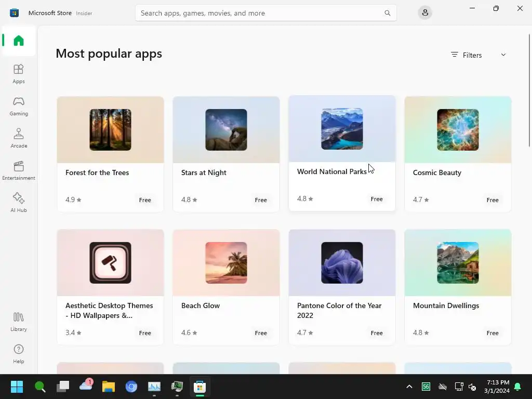Open the Cosmic Beauty app image
This screenshot has width=532, height=399.
[x=458, y=129]
